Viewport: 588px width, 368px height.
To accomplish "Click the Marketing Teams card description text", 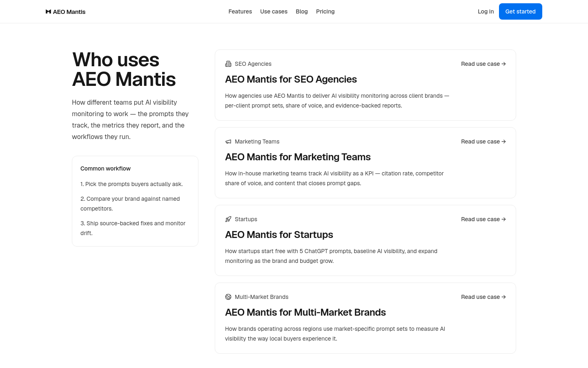I will tap(334, 178).
